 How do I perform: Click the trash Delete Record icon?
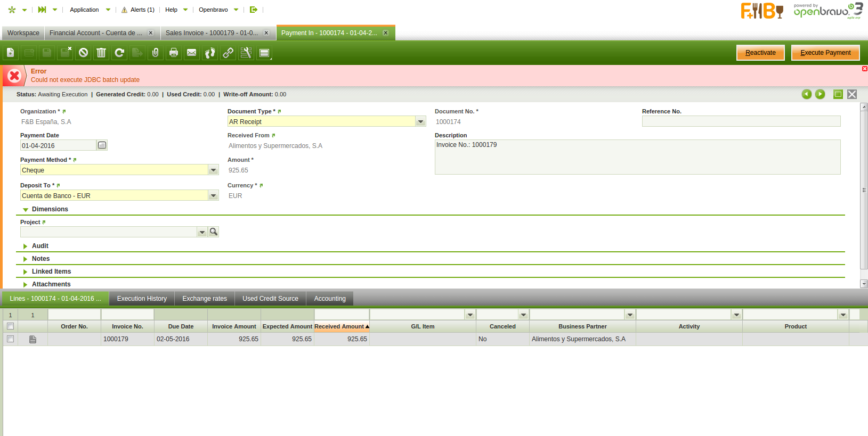[101, 53]
